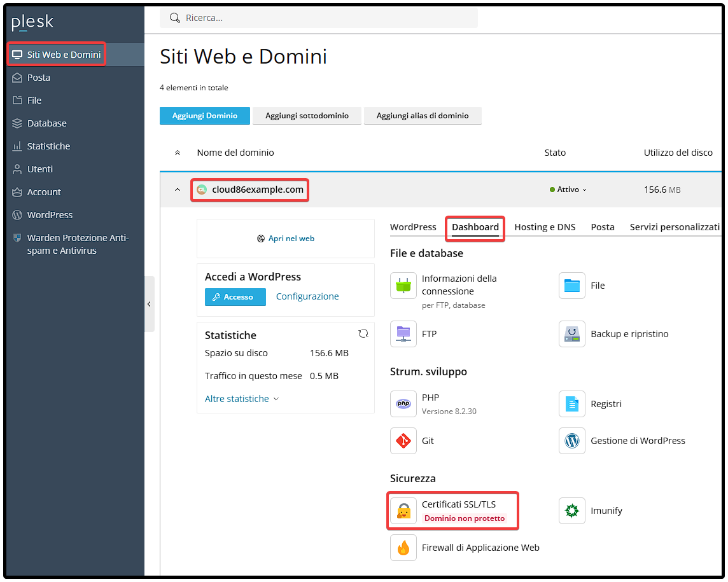This screenshot has height=582, width=728.
Task: Open the Registri document icon
Action: [x=571, y=404]
